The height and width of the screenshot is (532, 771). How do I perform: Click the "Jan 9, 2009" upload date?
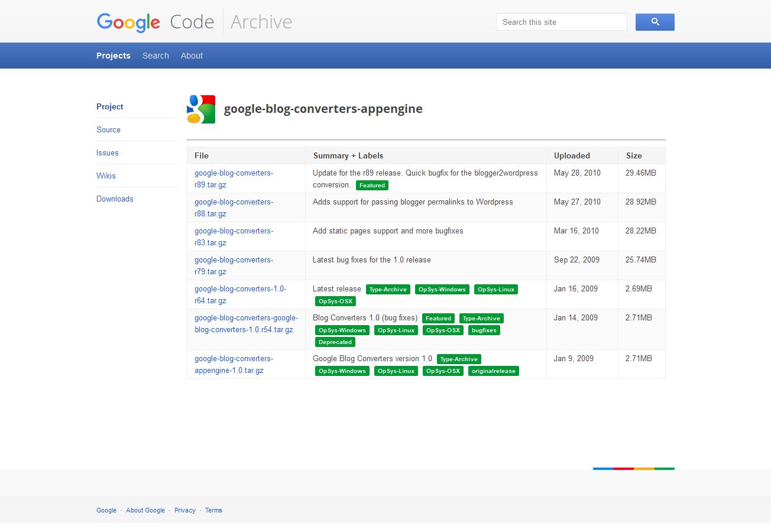(x=574, y=358)
